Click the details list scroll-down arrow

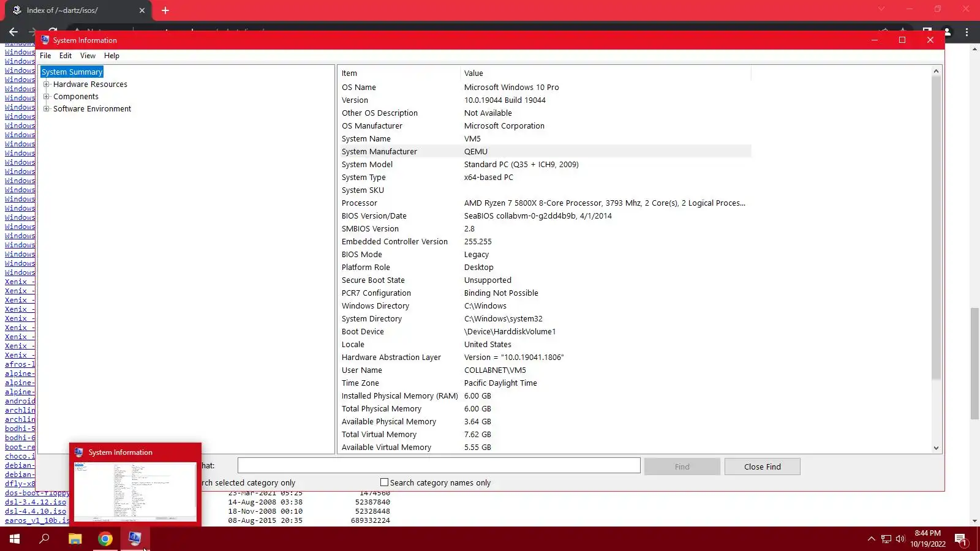click(x=936, y=448)
